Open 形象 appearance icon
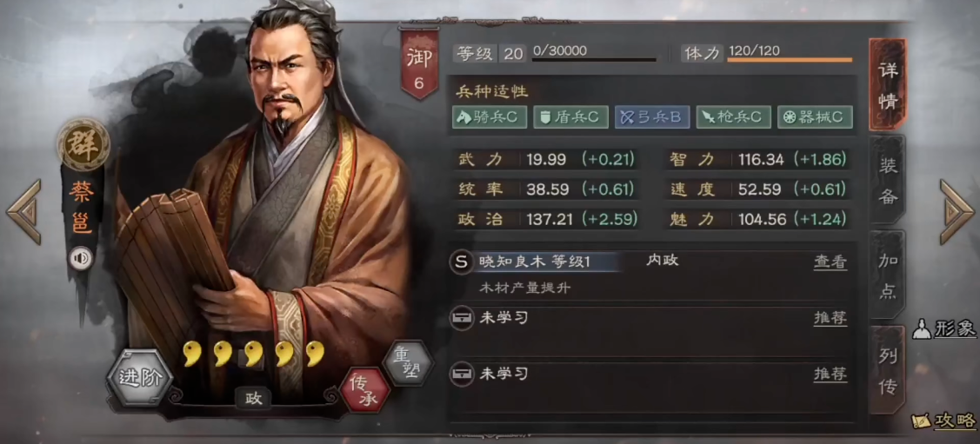Screen dimensions: 980x444 click(943, 329)
